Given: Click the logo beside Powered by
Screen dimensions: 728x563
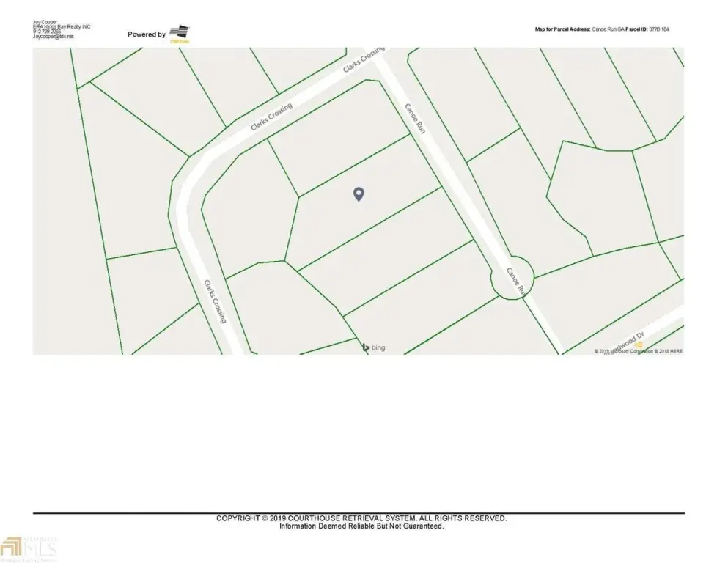Looking at the screenshot, I should point(180,32).
